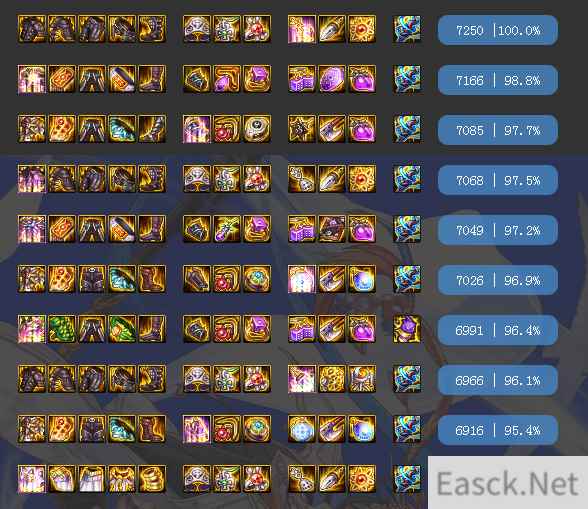Select the 7068 | 97.5% result

point(498,180)
